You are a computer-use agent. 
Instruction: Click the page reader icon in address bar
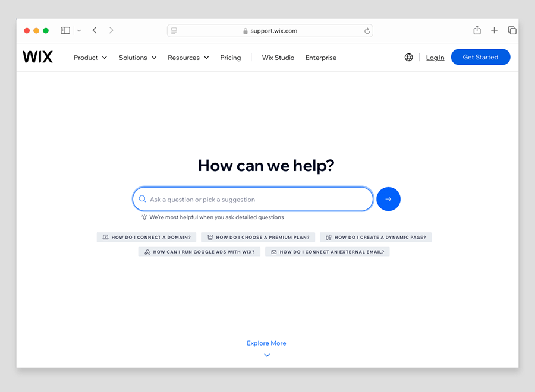point(174,31)
